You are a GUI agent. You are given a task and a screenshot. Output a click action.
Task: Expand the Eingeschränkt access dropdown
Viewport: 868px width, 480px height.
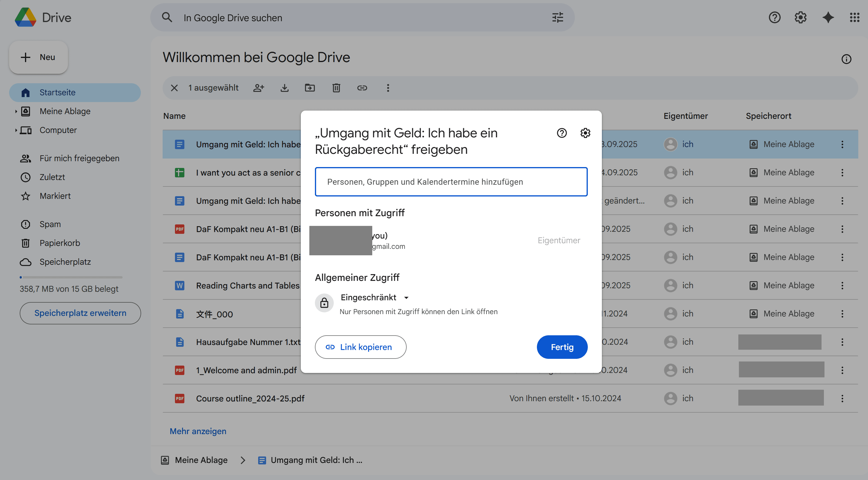(374, 297)
